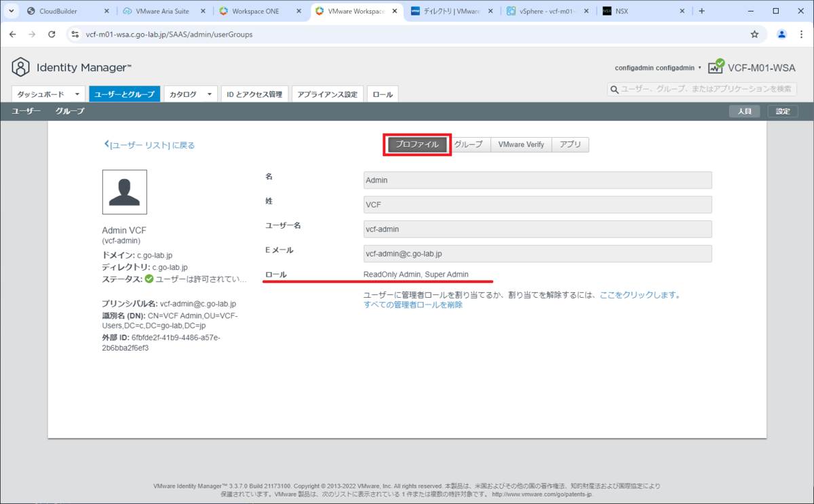This screenshot has height=504, width=814.
Task: Switch to the VMware Aria Suite tab
Action: click(165, 11)
